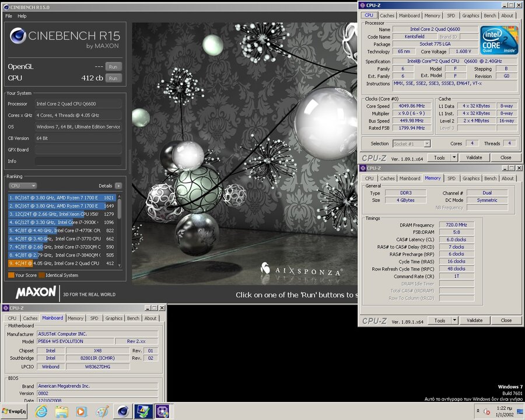
Task: Click Tools button in top CPU-Z window
Action: point(439,157)
